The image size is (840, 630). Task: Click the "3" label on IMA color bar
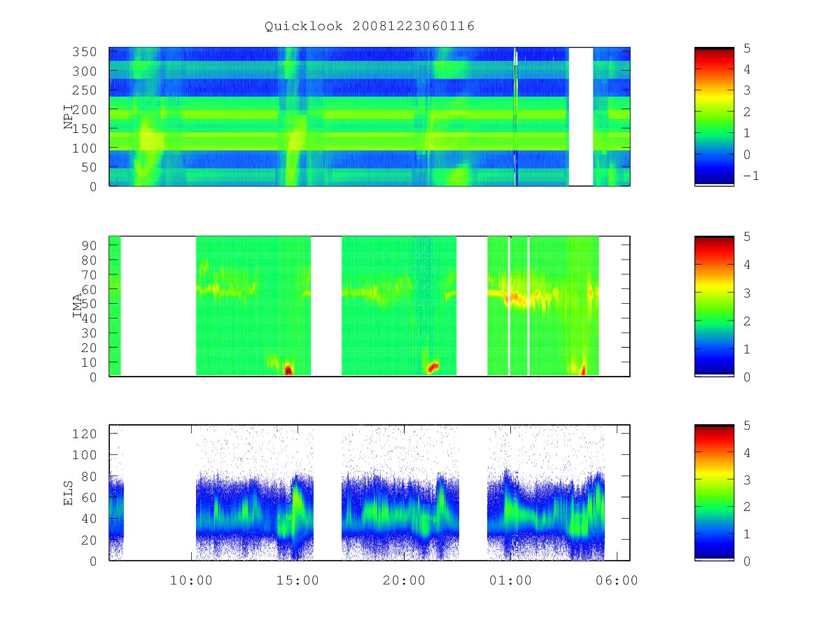tap(746, 293)
